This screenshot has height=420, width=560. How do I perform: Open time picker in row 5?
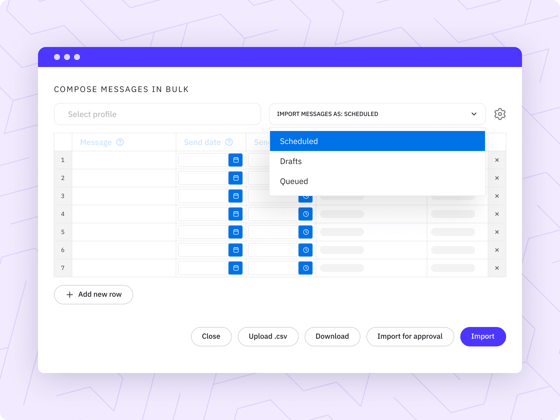pos(305,232)
